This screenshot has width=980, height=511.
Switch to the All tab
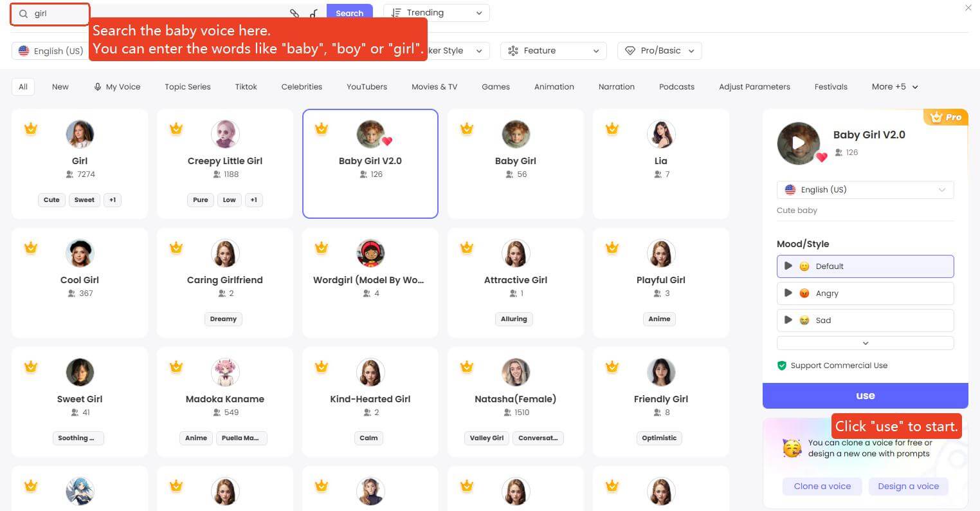point(23,87)
